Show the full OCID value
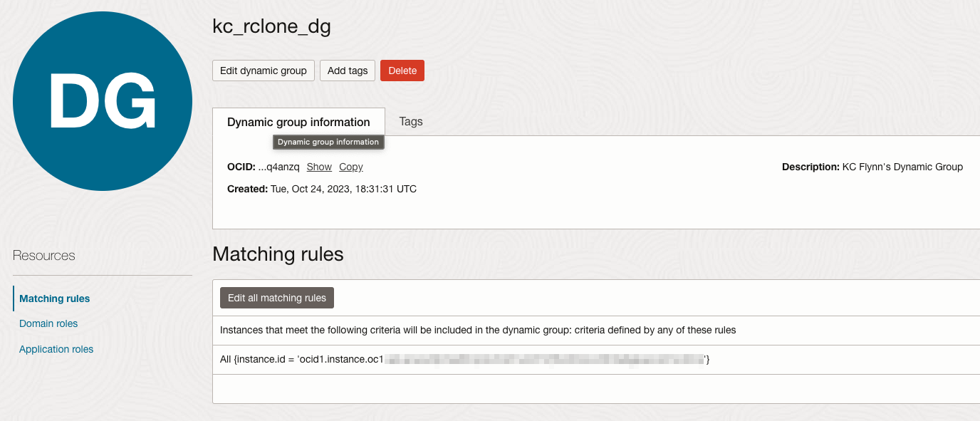Viewport: 980px width, 421px height. tap(318, 167)
